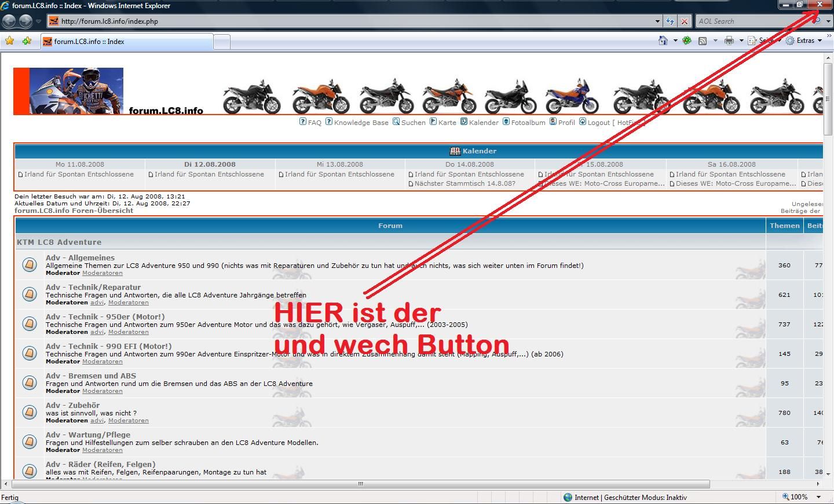The height and width of the screenshot is (504, 834).
Task: Expand the Extras menu dropdown
Action: (x=820, y=41)
